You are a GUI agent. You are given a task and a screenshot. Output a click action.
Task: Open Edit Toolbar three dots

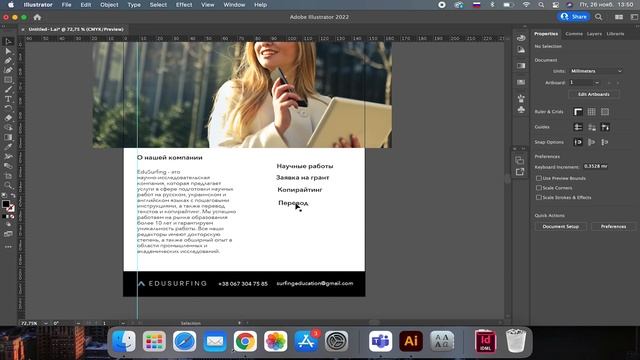[8, 247]
